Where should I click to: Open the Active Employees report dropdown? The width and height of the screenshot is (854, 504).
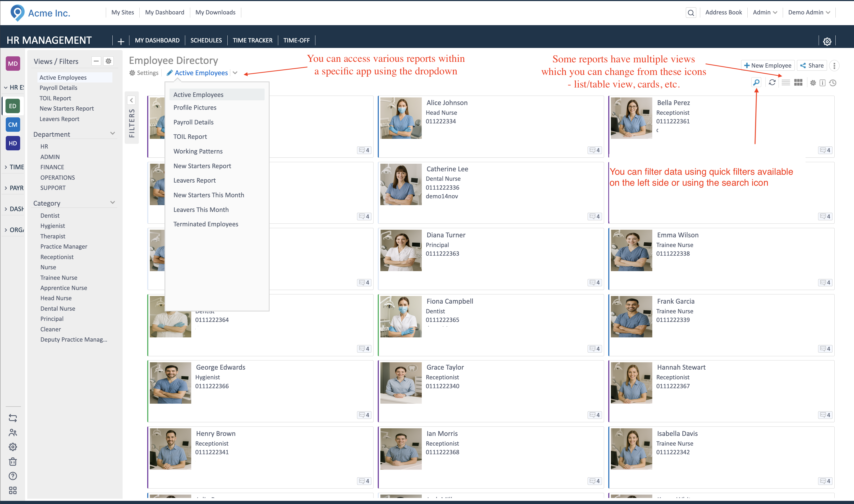click(235, 73)
